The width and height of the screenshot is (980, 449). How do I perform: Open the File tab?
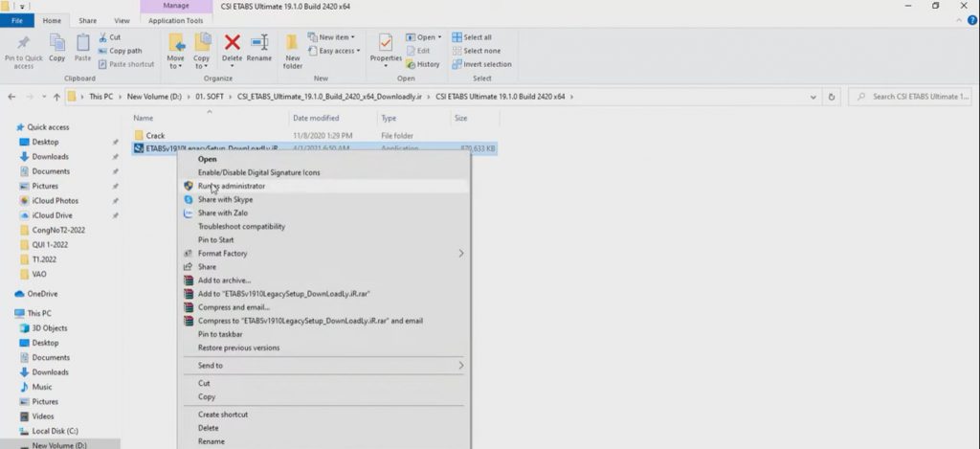[17, 21]
